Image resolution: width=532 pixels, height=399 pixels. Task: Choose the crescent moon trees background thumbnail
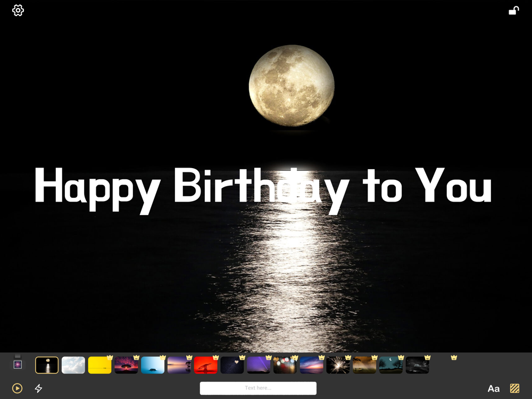[391, 365]
